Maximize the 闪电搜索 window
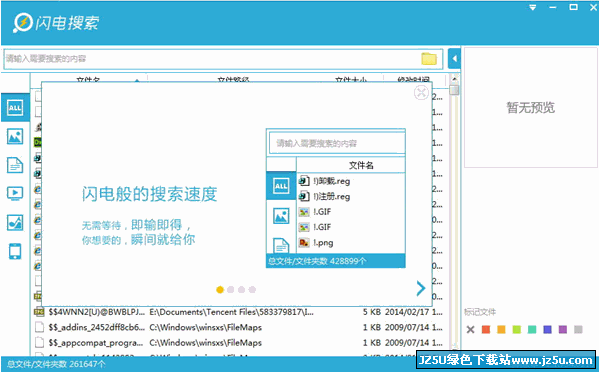 click(x=573, y=7)
